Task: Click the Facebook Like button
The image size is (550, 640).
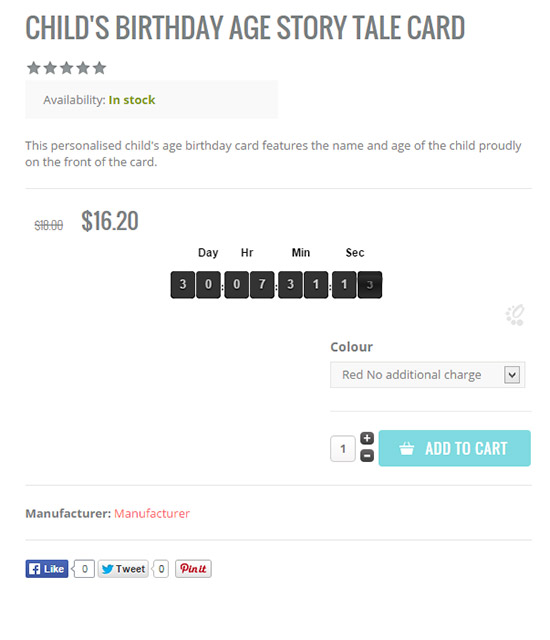Action: (x=47, y=569)
